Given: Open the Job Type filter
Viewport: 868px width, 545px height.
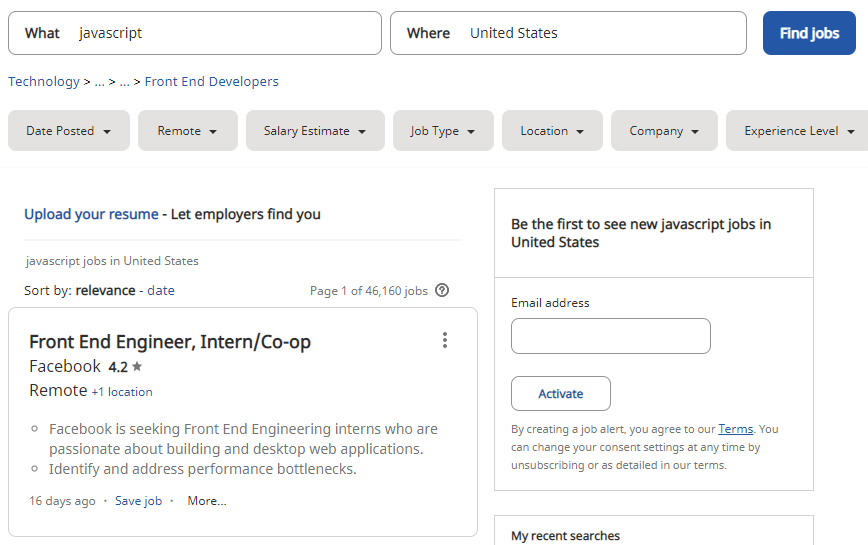Looking at the screenshot, I should click(x=443, y=131).
